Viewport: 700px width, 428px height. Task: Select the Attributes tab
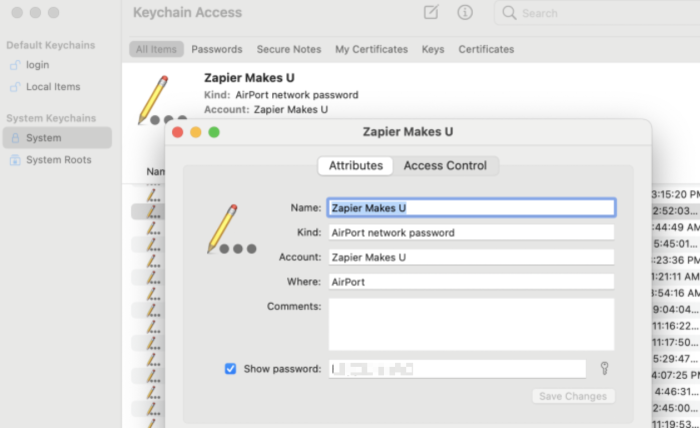[x=356, y=166]
